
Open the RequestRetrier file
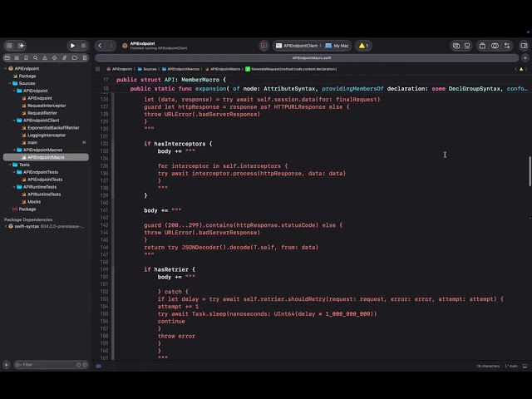(x=39, y=113)
